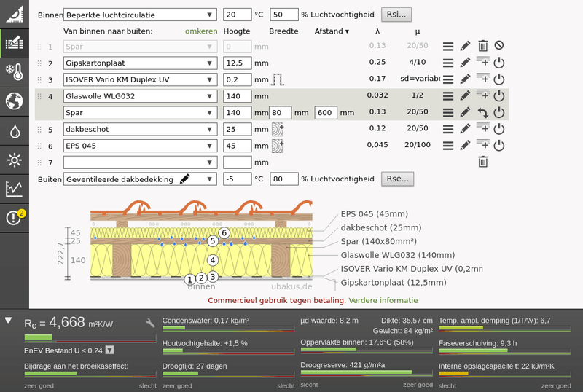Open hamburger menu for dakbeschot row
Screen dimensions: 583x392
pyautogui.click(x=448, y=129)
